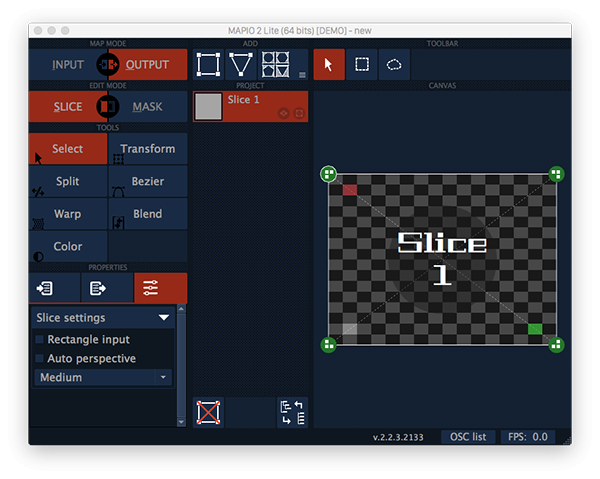Activate the Warp tool
Screen dimensions: 600x479
point(68,213)
